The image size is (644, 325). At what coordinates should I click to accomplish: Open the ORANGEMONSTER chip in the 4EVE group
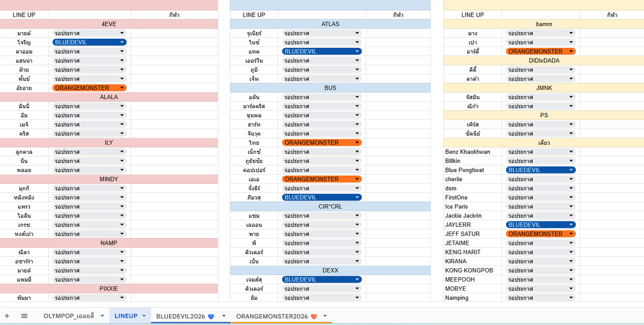90,88
